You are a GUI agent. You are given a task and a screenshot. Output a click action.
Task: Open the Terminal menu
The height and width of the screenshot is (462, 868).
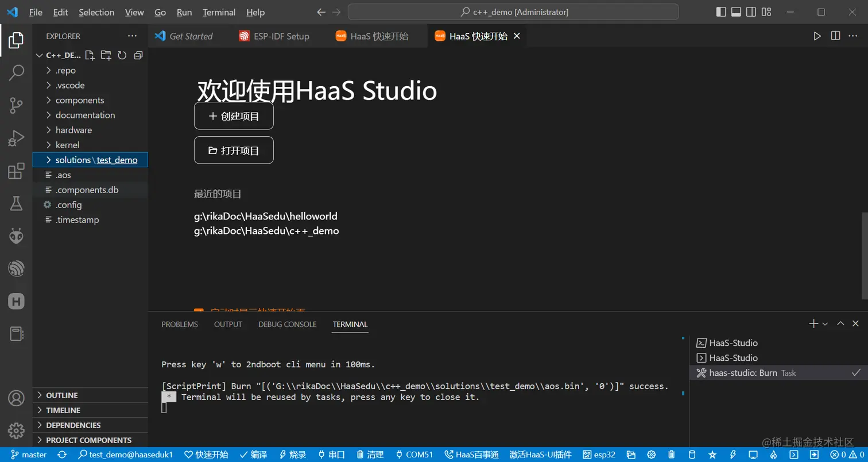pyautogui.click(x=219, y=12)
